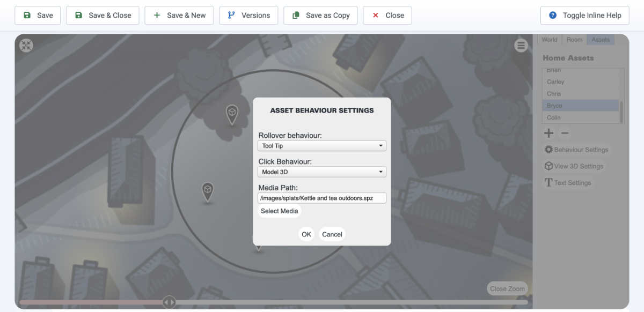
Task: Select Colin in Home Assets list
Action: click(x=581, y=117)
